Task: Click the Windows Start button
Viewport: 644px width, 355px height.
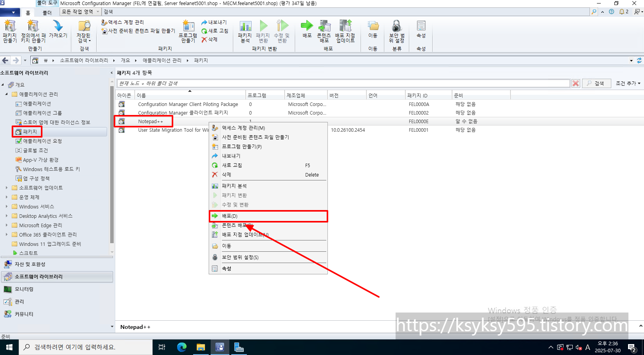Action: point(9,347)
